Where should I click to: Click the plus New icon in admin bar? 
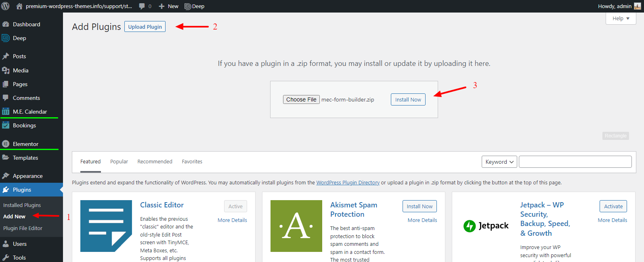tap(162, 6)
